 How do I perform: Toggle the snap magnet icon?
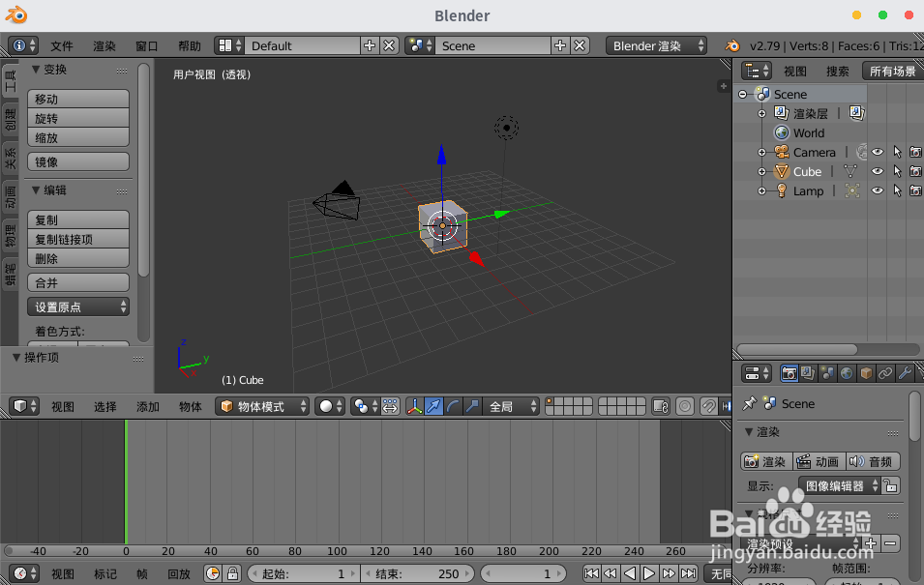pyautogui.click(x=709, y=406)
